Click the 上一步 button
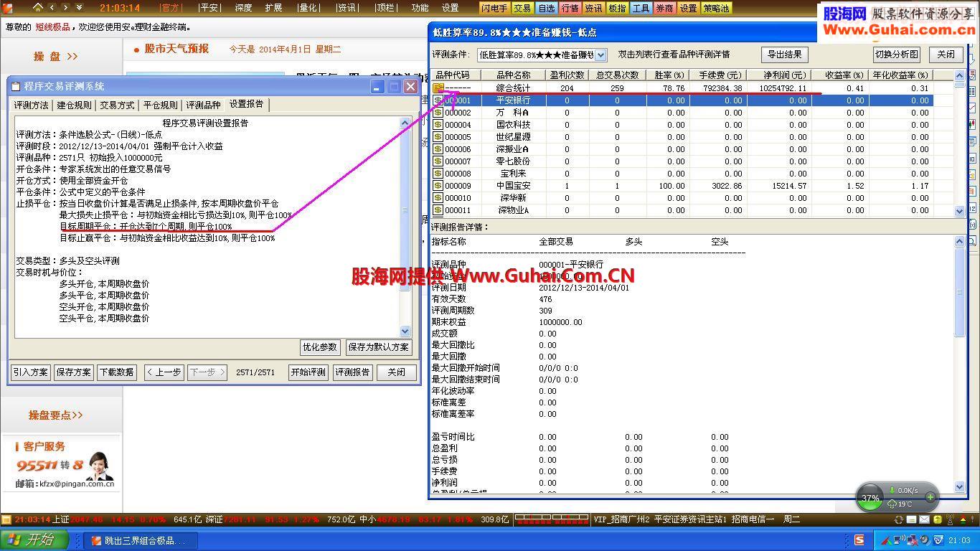 pyautogui.click(x=164, y=372)
